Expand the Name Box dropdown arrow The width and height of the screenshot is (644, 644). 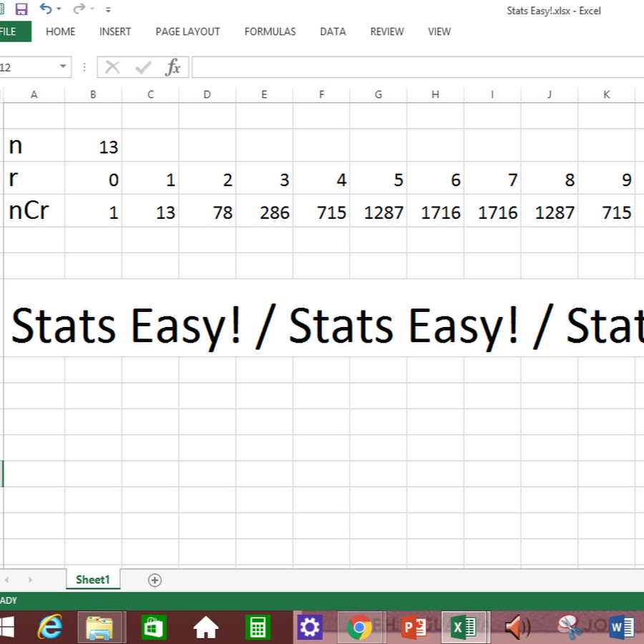click(63, 67)
